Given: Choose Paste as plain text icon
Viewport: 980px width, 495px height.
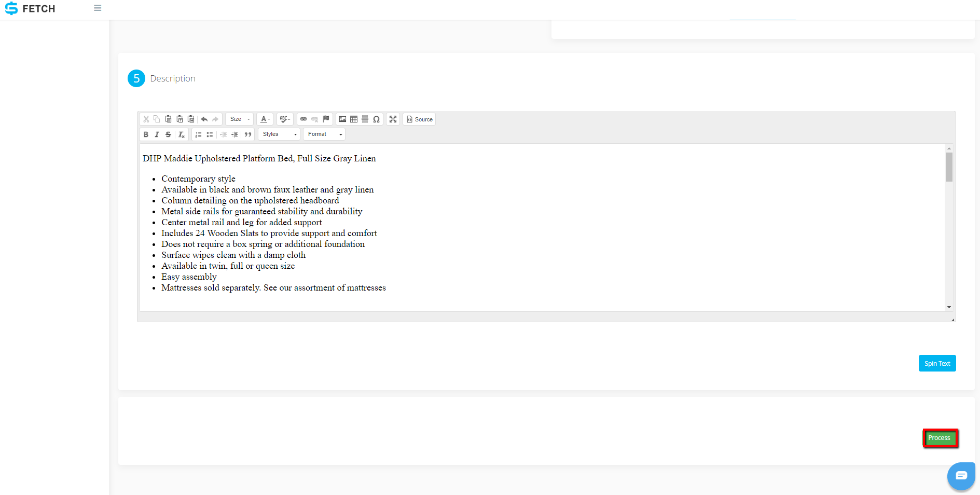Looking at the screenshot, I should (180, 119).
